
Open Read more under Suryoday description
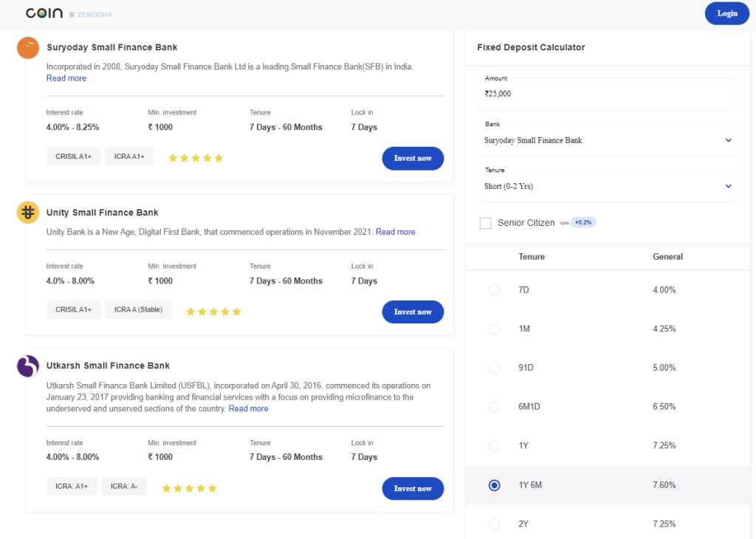click(x=66, y=78)
